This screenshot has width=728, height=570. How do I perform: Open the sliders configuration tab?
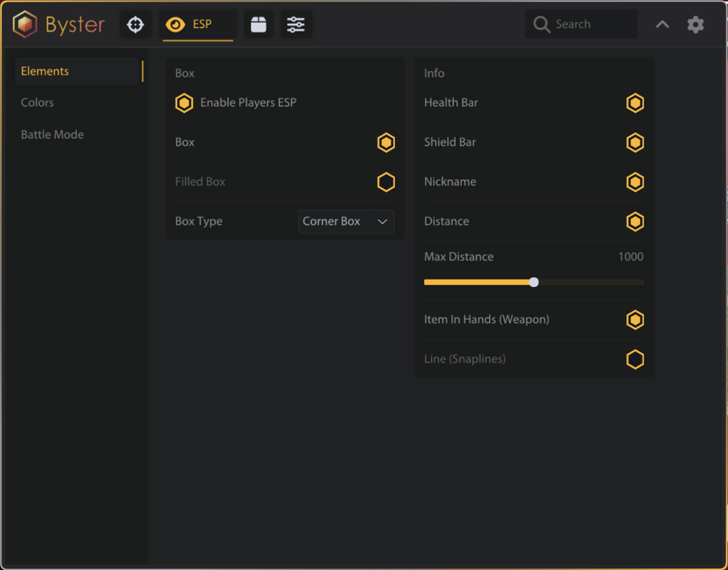(x=296, y=25)
